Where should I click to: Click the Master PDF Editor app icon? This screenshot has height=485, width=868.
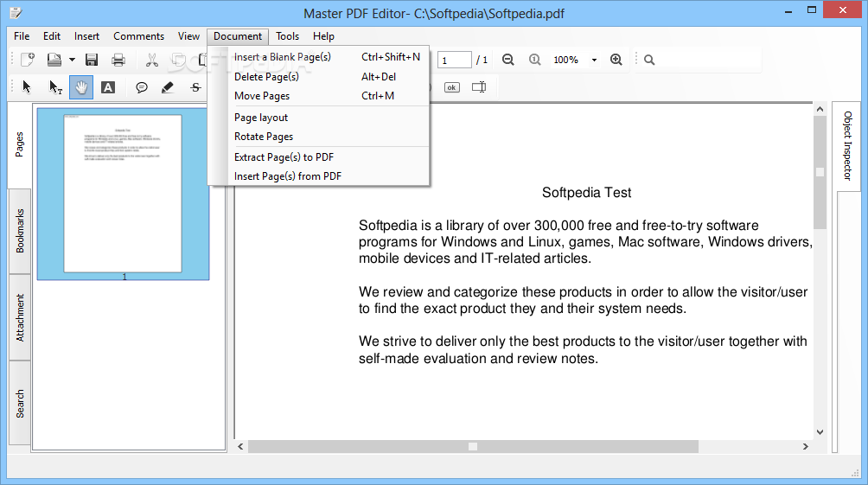(16, 13)
